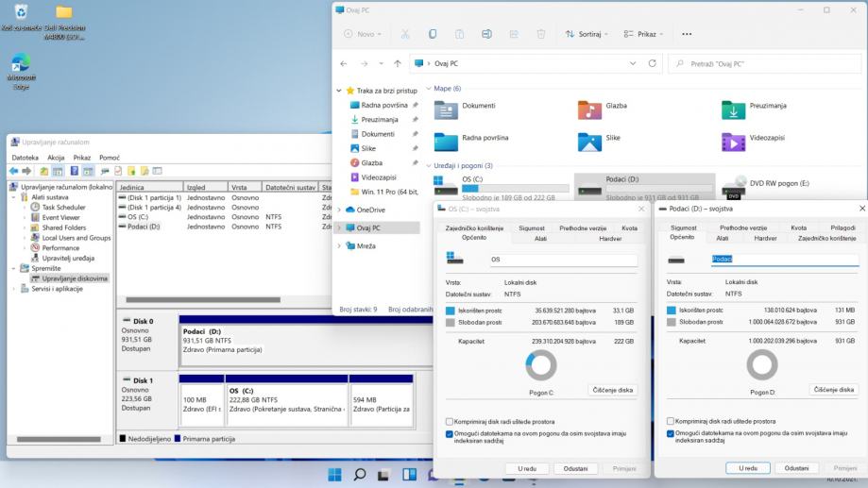868x488 pixels.
Task: Click the up-arrow navigation icon in Explorer
Action: click(x=397, y=63)
